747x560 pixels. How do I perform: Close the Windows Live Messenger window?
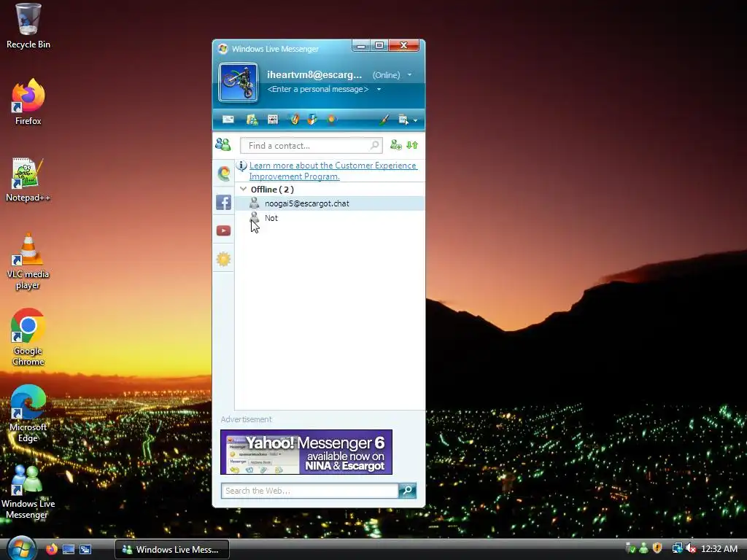(404, 46)
